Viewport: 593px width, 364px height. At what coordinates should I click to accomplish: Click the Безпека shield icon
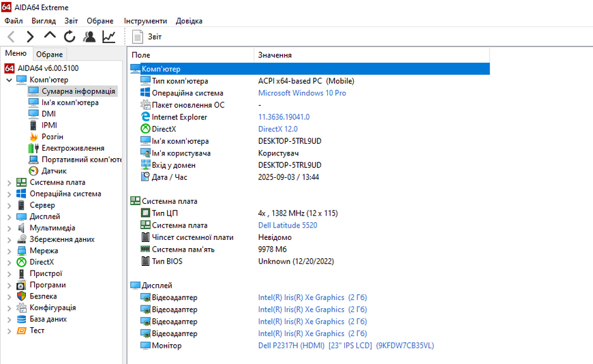point(22,297)
